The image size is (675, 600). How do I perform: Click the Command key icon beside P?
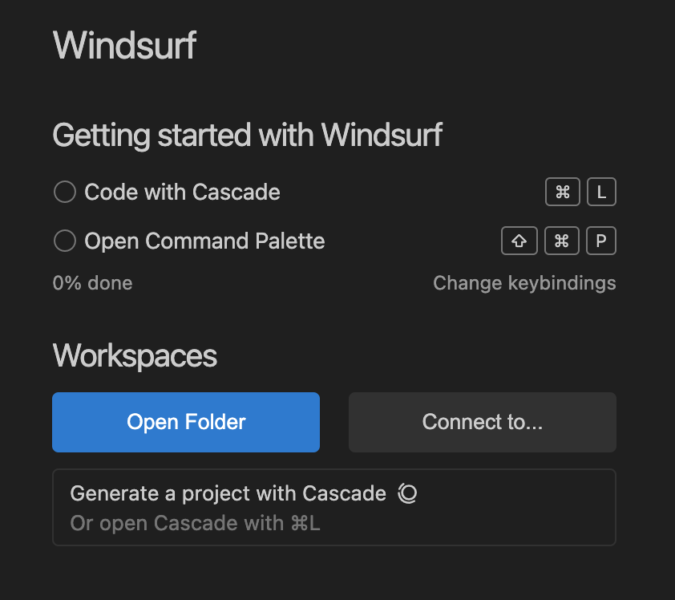[562, 241]
